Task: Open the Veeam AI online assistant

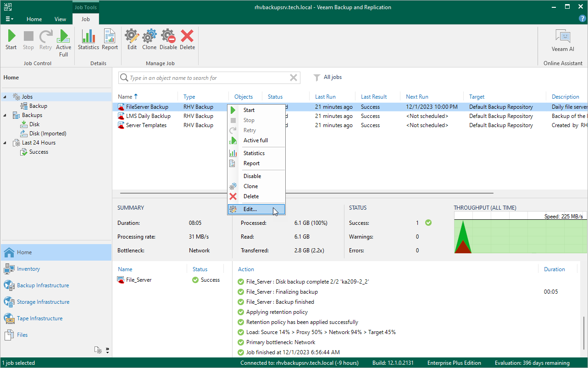Action: 563,40
